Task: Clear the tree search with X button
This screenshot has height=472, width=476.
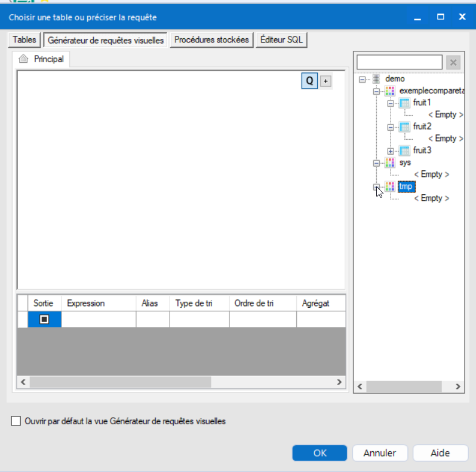Action: [x=453, y=63]
